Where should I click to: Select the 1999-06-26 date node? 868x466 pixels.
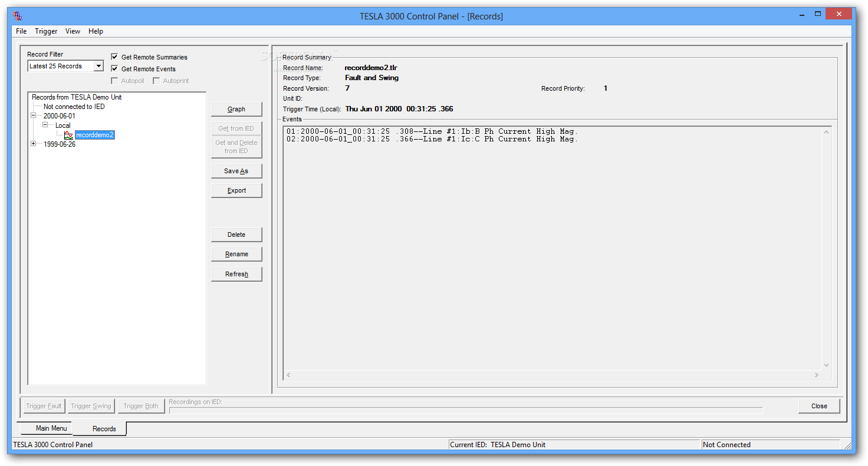60,144
